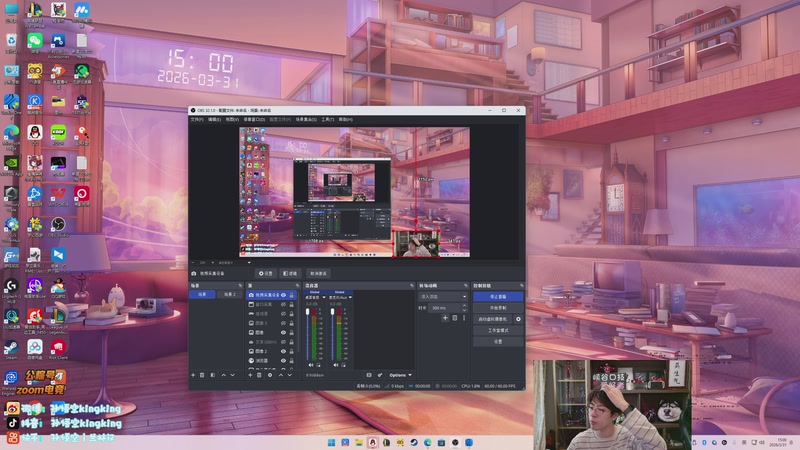800x450 pixels.
Task: Move the selected source down in the list
Action: coord(290,375)
